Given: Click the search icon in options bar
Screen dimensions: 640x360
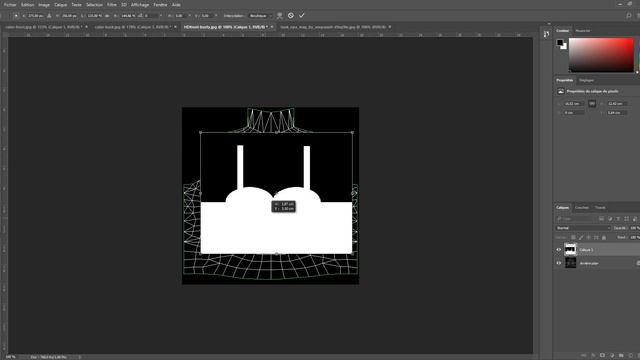Looking at the screenshot, I should pyautogui.click(x=629, y=16).
